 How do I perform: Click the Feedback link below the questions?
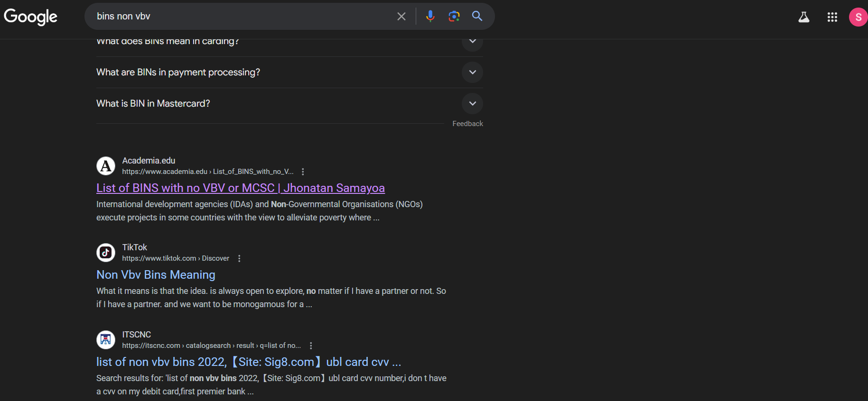(x=467, y=124)
